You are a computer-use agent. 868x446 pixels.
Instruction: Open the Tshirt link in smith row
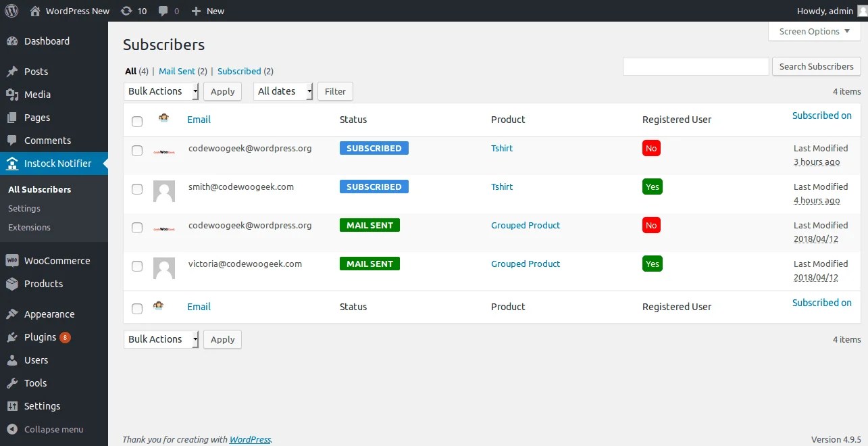pos(502,187)
